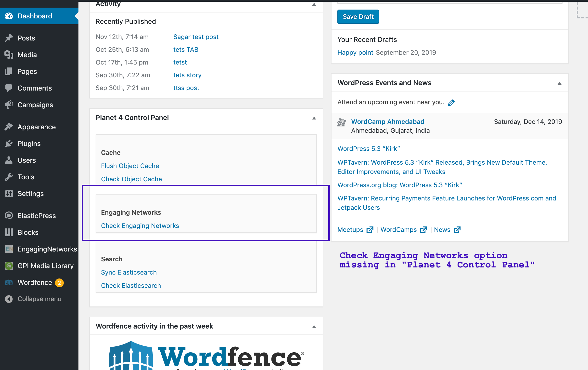Click the News link in events footer
Image resolution: width=588 pixels, height=370 pixels.
pos(442,230)
